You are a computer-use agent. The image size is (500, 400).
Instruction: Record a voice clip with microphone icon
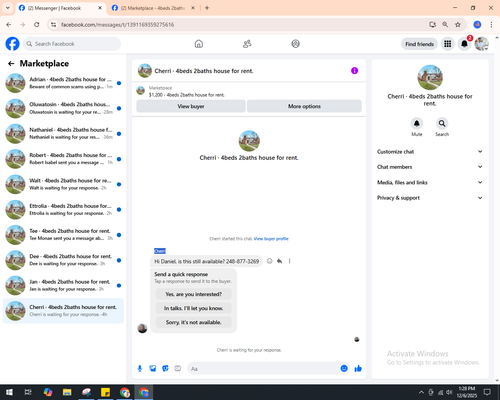tap(140, 368)
